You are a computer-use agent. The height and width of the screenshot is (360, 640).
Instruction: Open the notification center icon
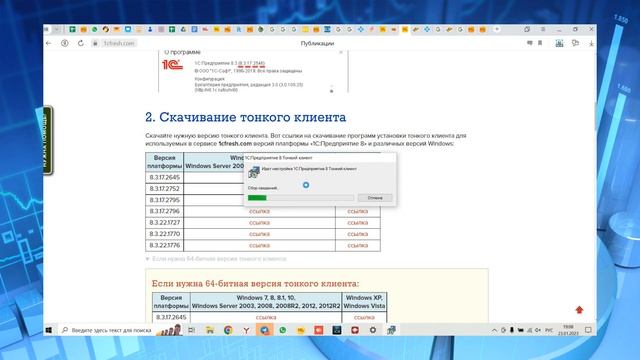click(x=588, y=330)
